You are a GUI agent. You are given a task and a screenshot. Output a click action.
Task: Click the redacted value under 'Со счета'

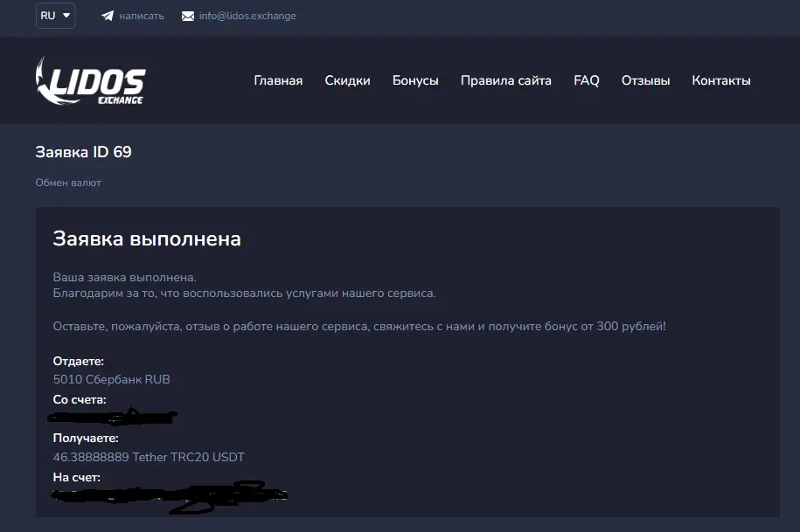[115, 418]
